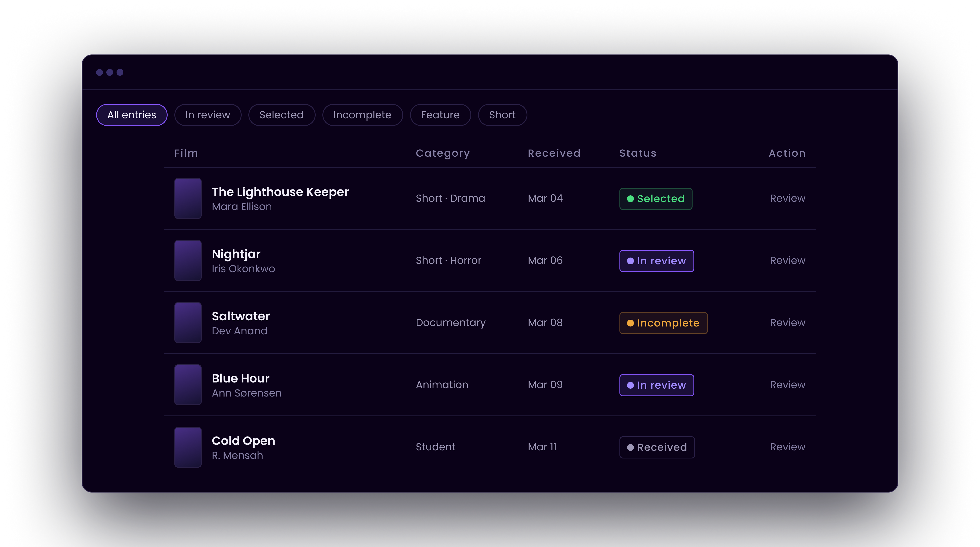Filter by Feature chip
The height and width of the screenshot is (547, 980).
point(440,115)
